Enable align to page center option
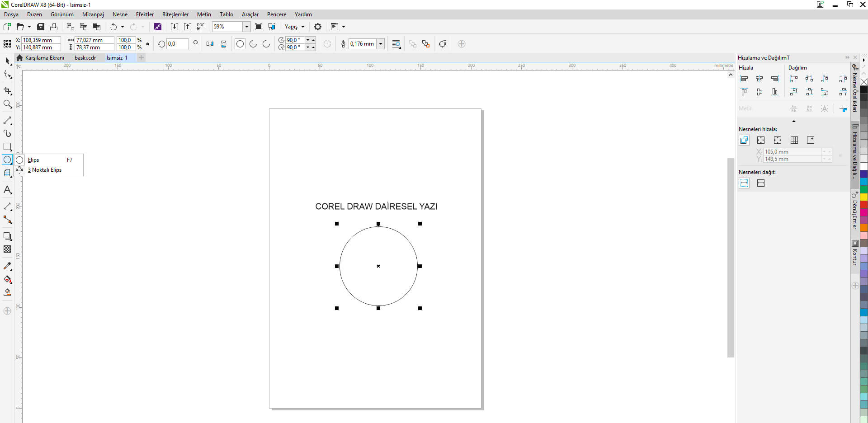Viewport: 868px width, 423px height. [x=777, y=140]
